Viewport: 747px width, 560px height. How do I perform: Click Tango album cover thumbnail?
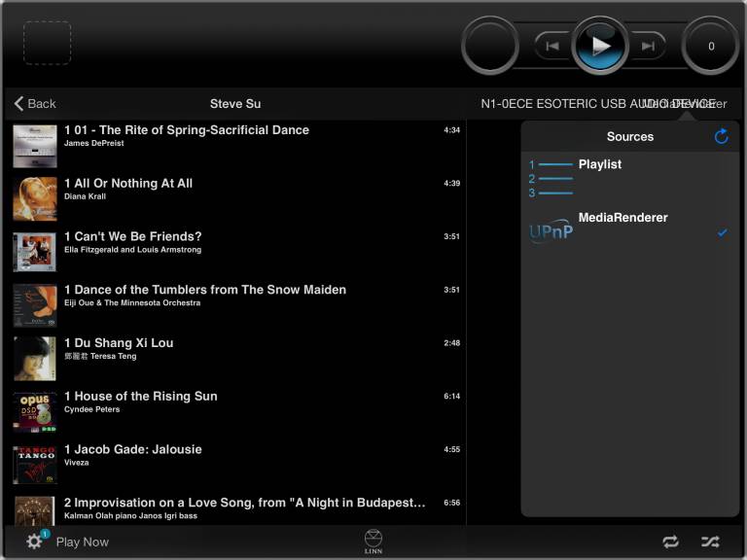35,466
